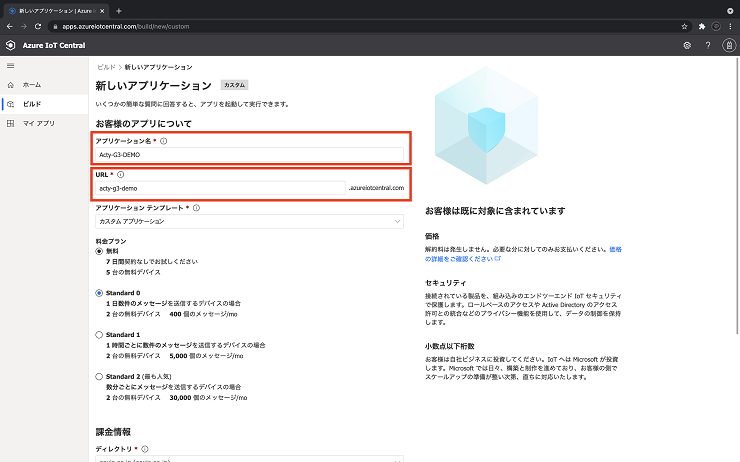Go back using browser back arrow

point(9,26)
